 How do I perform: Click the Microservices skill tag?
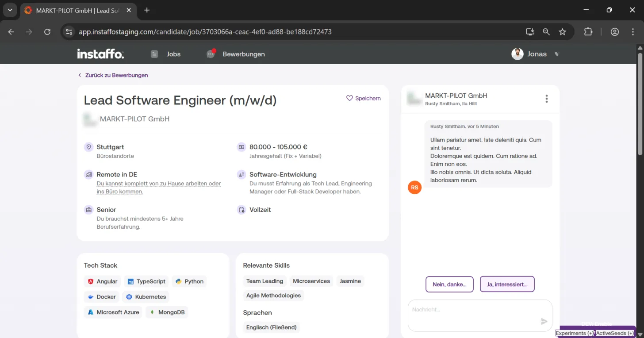point(311,281)
